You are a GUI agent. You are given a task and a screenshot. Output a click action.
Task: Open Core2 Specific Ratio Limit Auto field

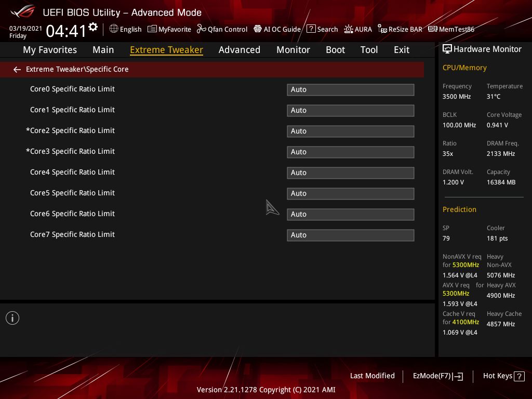(x=351, y=131)
